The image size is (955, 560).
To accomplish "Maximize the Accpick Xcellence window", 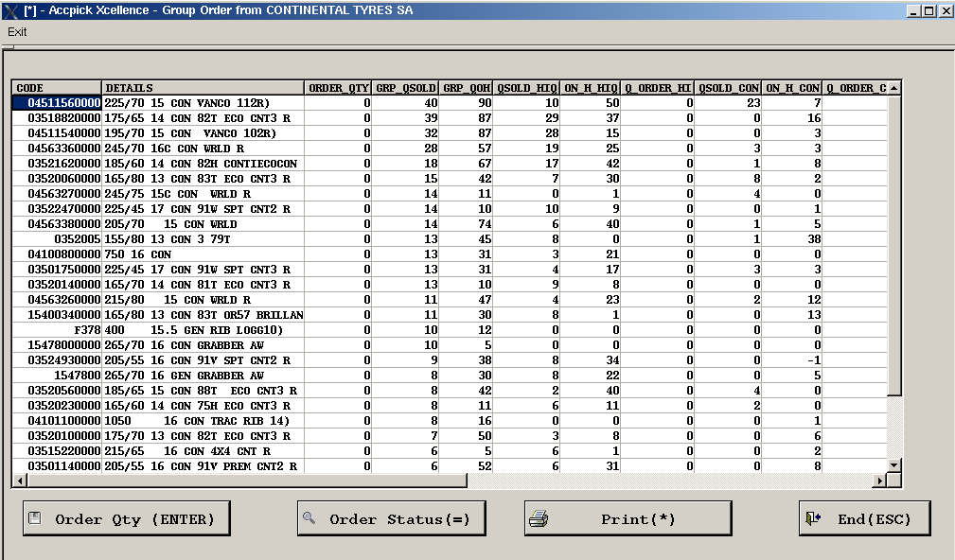I will click(928, 10).
